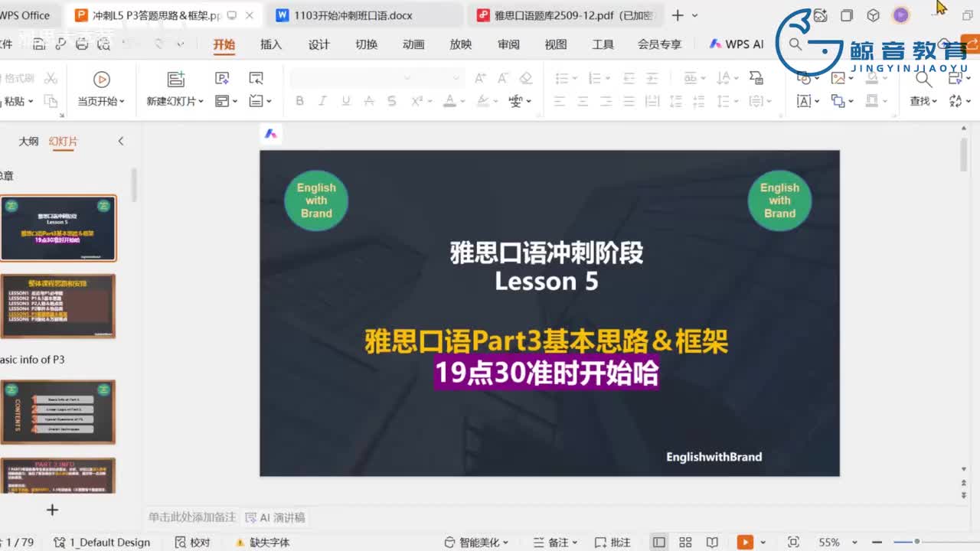Click 缺失字体 missing font warning
The width and height of the screenshot is (980, 551).
click(x=262, y=542)
